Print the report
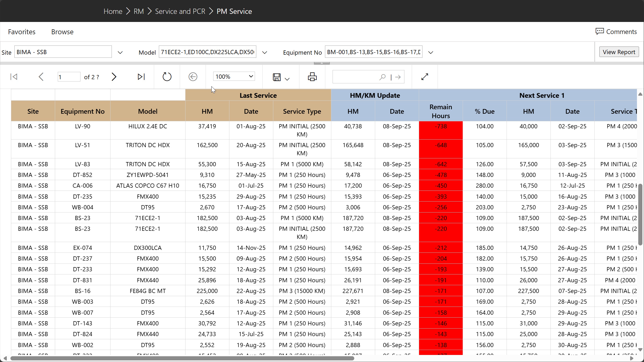The height and width of the screenshot is (362, 644). (x=312, y=77)
